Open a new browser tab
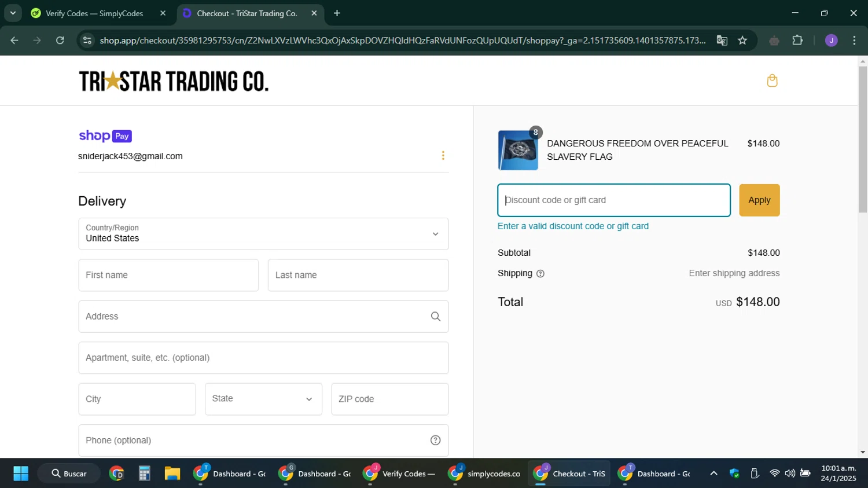The width and height of the screenshot is (868, 488). [337, 13]
